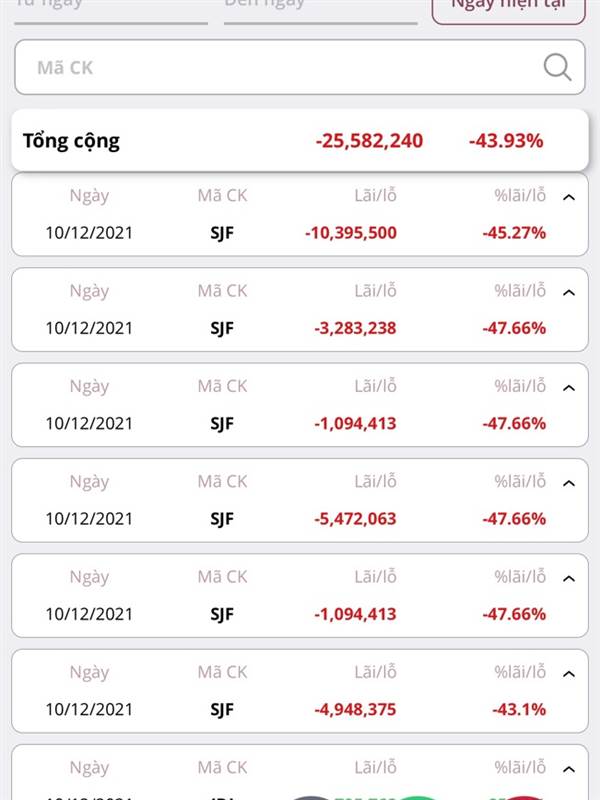This screenshot has width=600, height=800.
Task: Focus the Mã CK search field
Action: [x=299, y=67]
